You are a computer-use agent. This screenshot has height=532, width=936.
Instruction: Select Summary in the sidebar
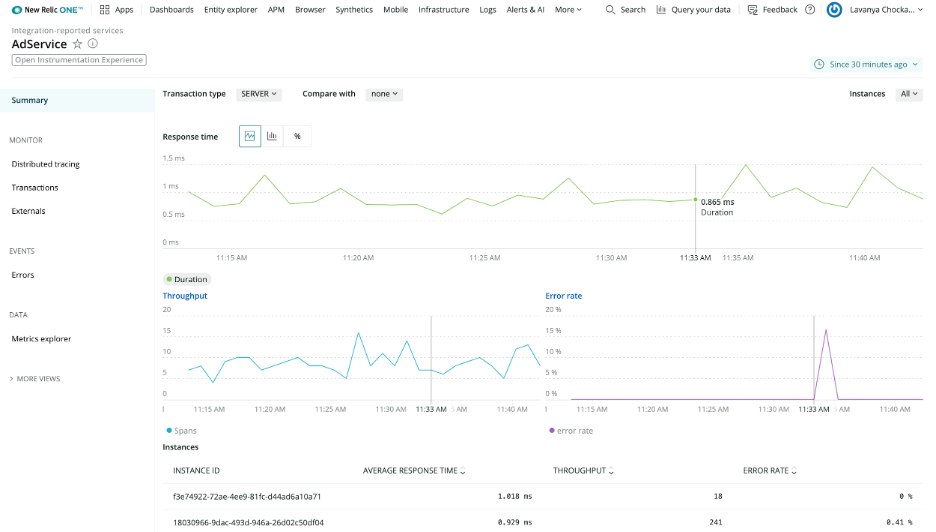77,100
